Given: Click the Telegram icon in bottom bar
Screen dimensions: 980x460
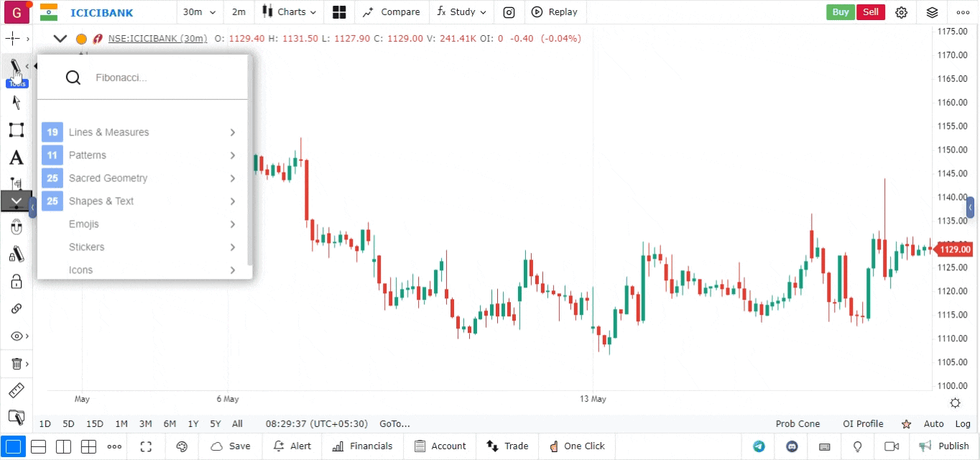Looking at the screenshot, I should click(759, 446).
